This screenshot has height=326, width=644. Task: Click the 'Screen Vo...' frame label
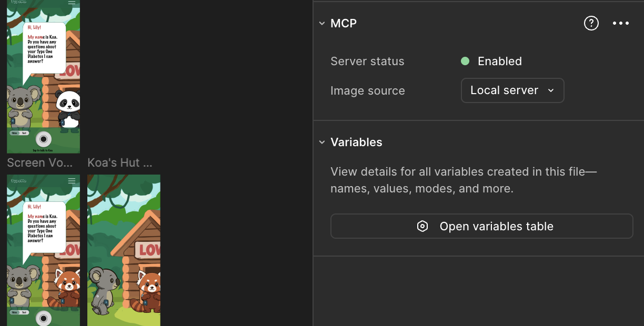pos(40,162)
